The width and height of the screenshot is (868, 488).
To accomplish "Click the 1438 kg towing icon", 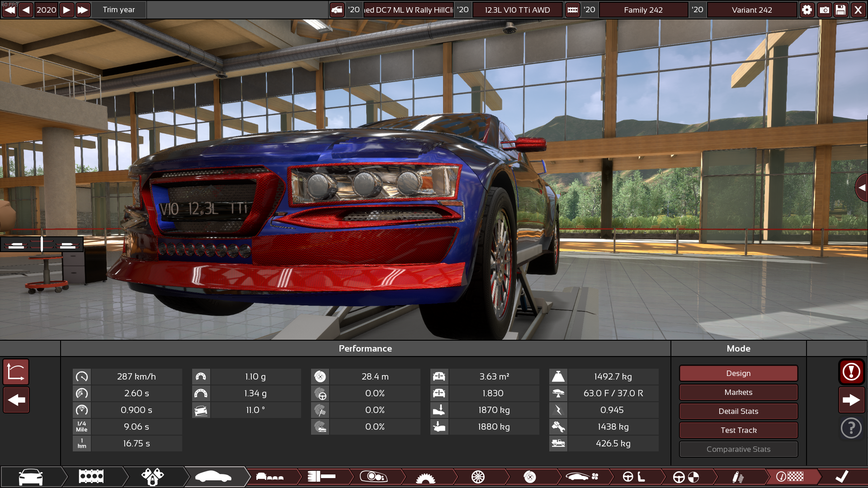I will tap(558, 427).
